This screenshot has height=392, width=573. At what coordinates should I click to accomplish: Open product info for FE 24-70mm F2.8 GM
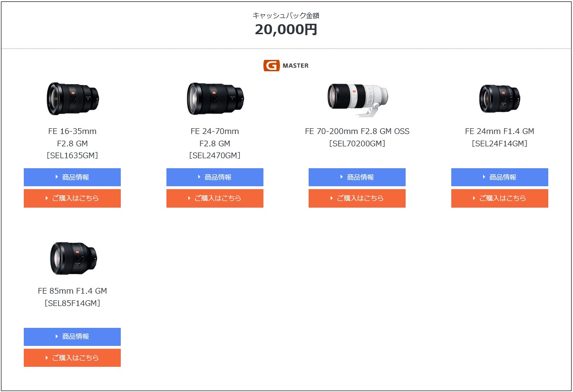tap(215, 177)
